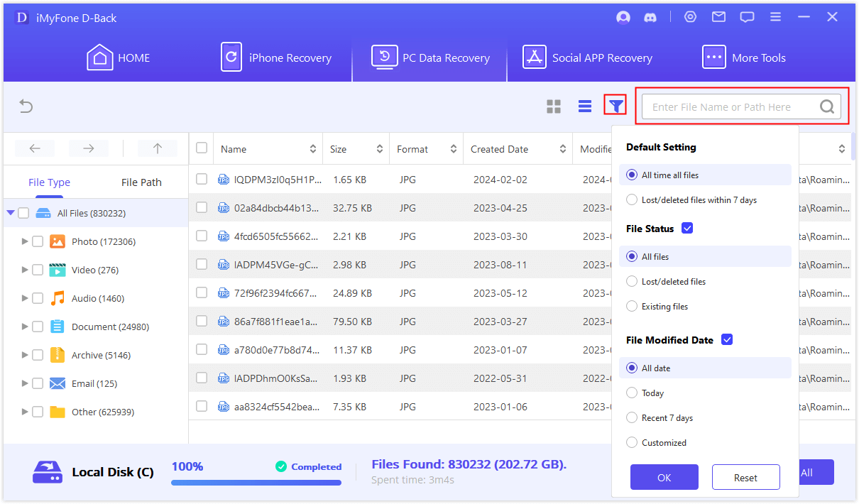Go up one level arrow button
Viewport: 859px width, 504px height.
coord(158,148)
